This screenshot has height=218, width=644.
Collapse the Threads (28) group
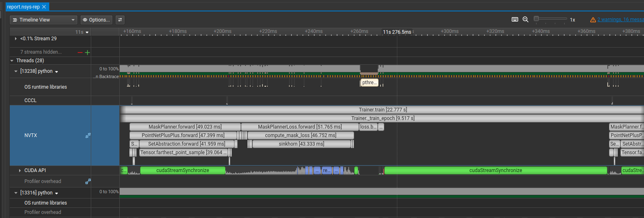(x=12, y=61)
